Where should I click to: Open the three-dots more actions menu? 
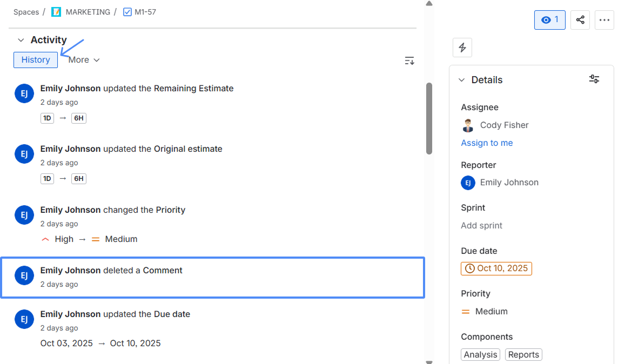(604, 20)
